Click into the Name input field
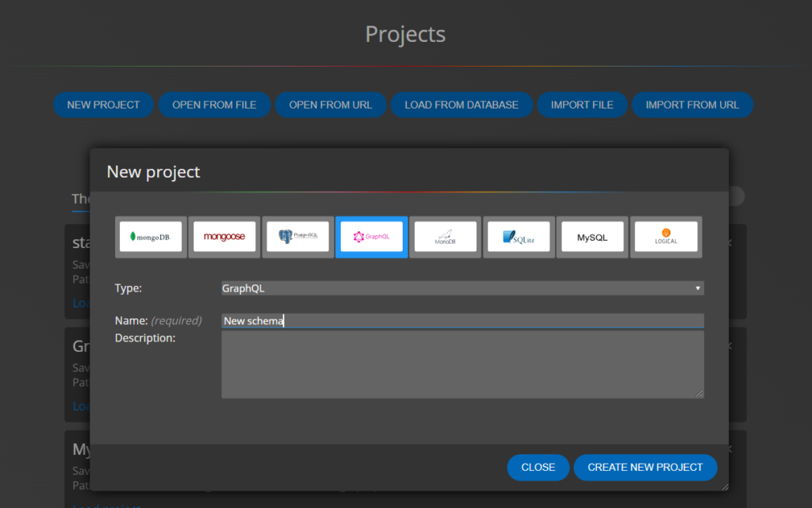 (x=462, y=321)
